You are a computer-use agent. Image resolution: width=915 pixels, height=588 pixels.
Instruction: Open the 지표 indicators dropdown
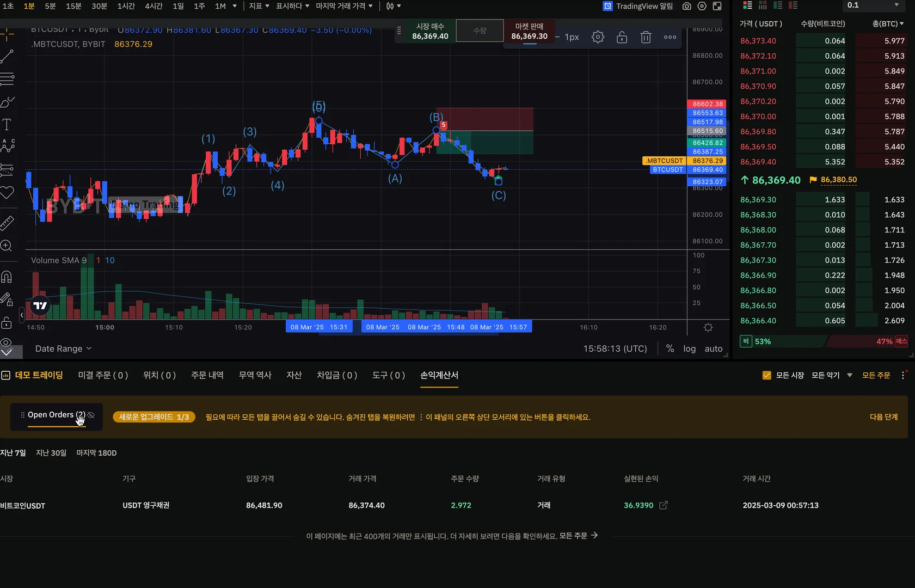259,6
